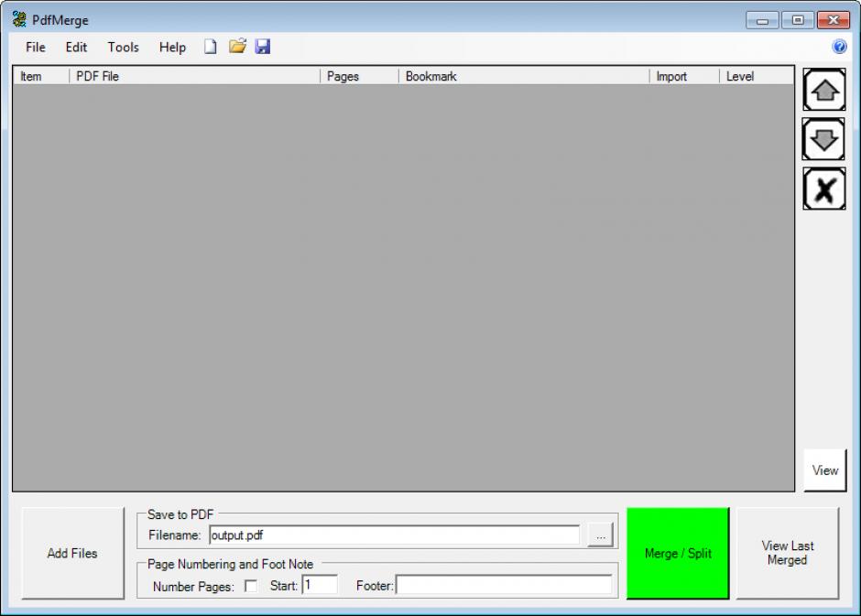This screenshot has width=861, height=616.
Task: Click the blue help question mark icon
Action: [x=839, y=47]
